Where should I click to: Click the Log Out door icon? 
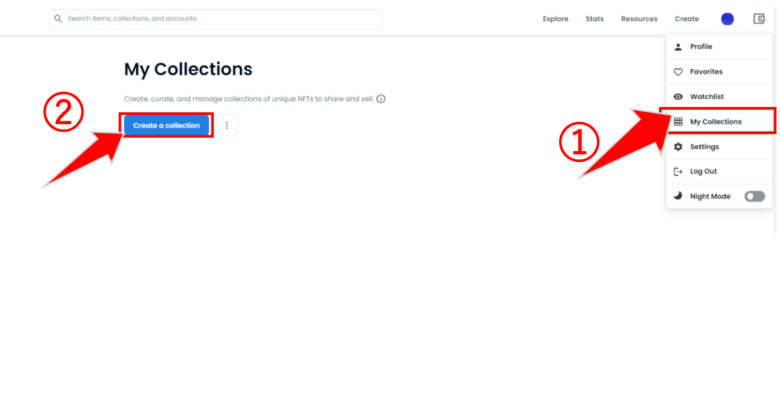(x=678, y=172)
